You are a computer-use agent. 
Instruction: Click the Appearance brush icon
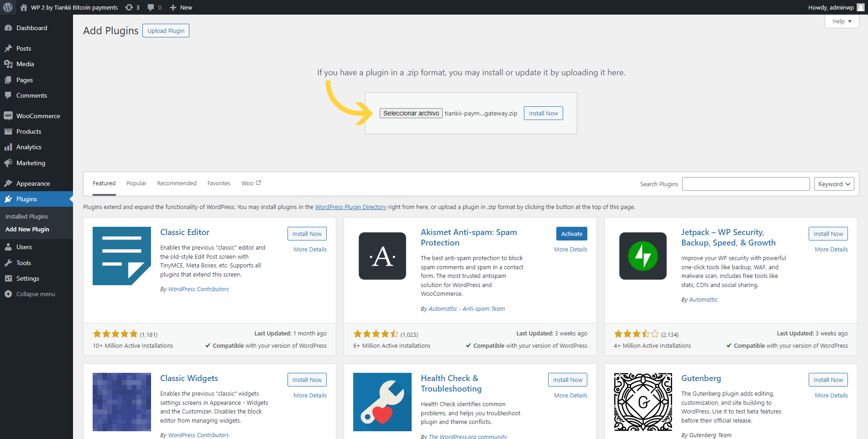[8, 183]
